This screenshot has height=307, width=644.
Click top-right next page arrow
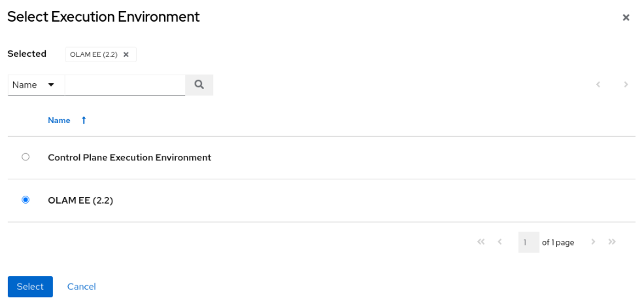point(626,84)
